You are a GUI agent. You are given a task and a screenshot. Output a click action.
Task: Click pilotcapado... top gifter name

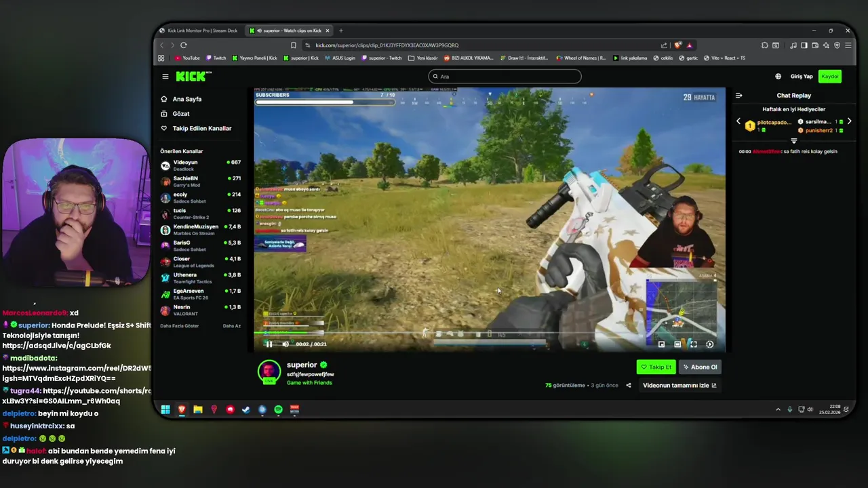click(x=774, y=123)
